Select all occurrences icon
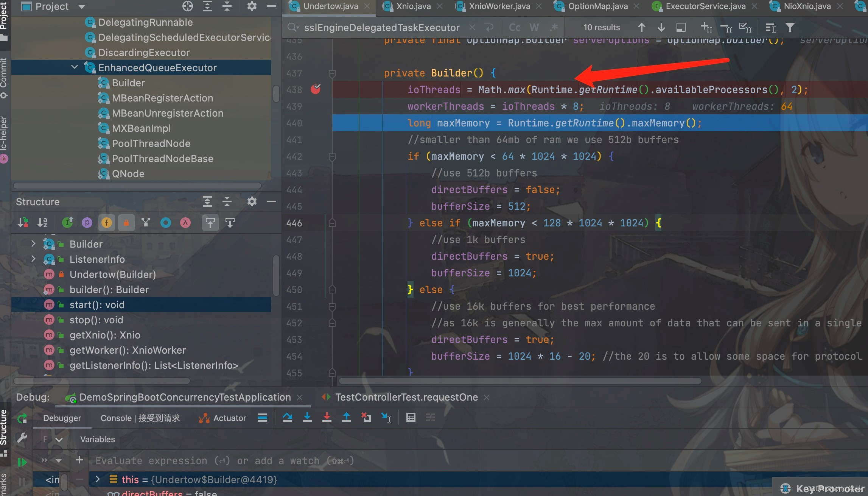Viewport: 868px width, 496px height. pos(745,28)
